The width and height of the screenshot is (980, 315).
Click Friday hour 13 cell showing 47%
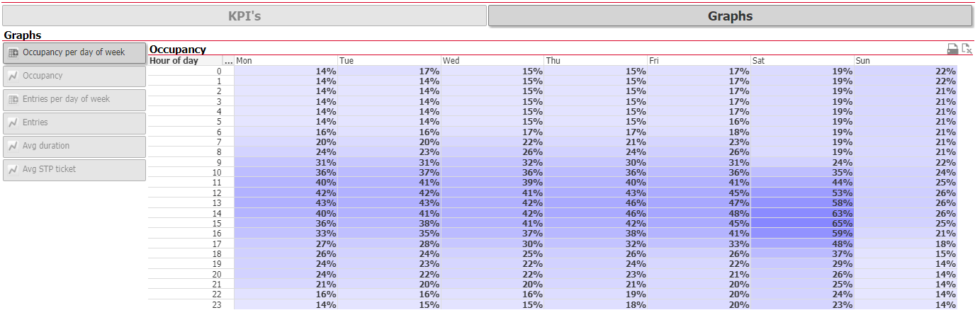[699, 202]
